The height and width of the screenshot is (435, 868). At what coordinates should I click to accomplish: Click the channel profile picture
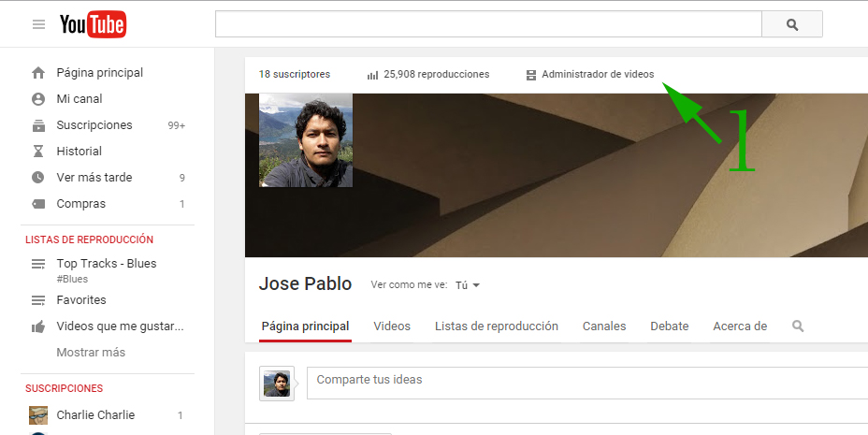click(x=306, y=140)
